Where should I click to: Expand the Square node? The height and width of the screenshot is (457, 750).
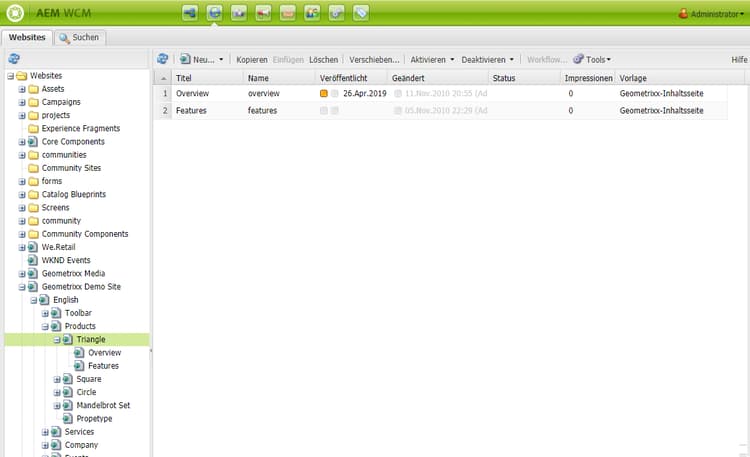57,379
